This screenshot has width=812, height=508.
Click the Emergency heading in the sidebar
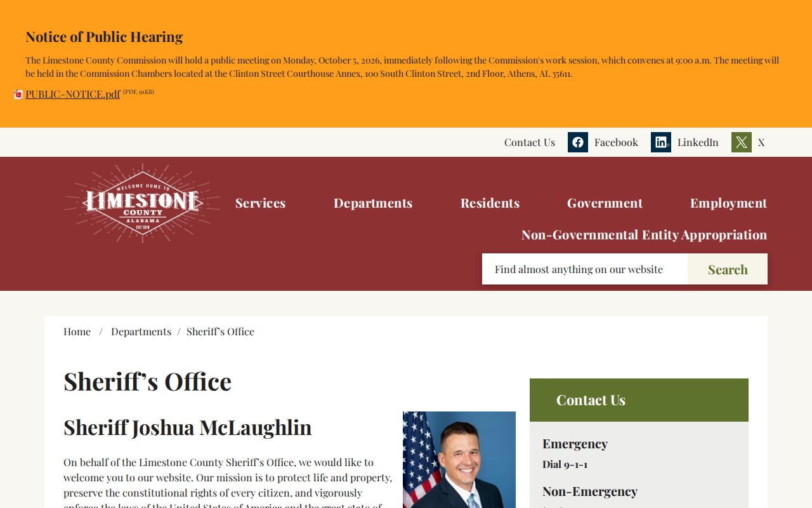[x=575, y=443]
